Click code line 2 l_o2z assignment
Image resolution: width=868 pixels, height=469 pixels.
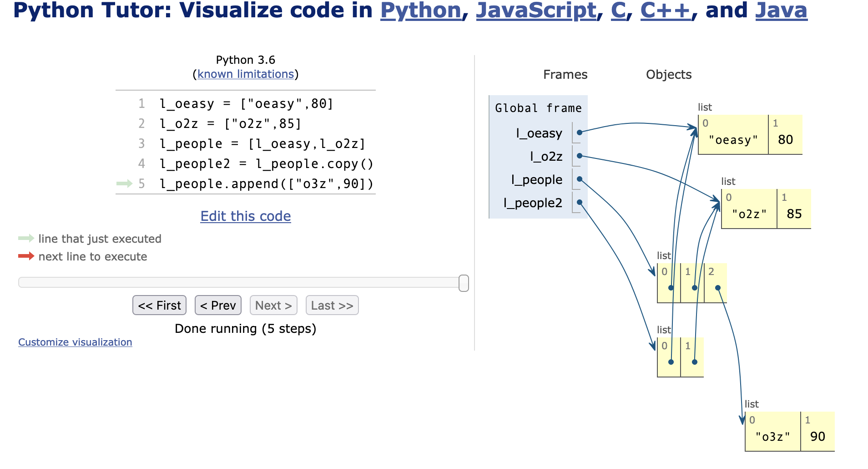(x=230, y=124)
